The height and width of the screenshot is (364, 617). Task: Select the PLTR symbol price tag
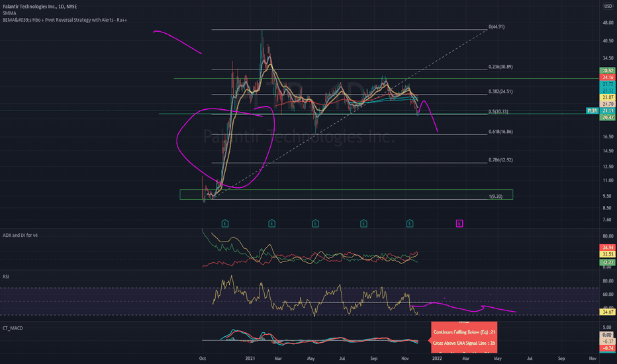click(x=592, y=111)
